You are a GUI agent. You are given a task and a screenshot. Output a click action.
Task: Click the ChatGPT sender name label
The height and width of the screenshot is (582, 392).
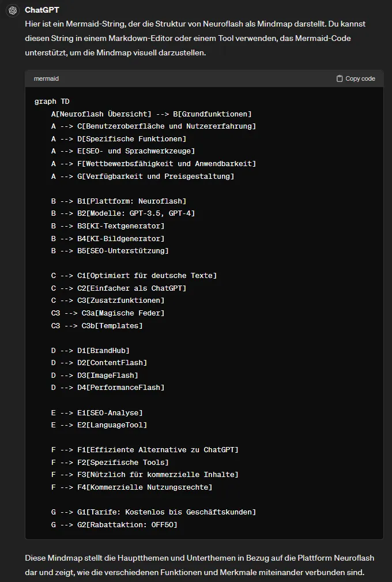click(x=40, y=9)
